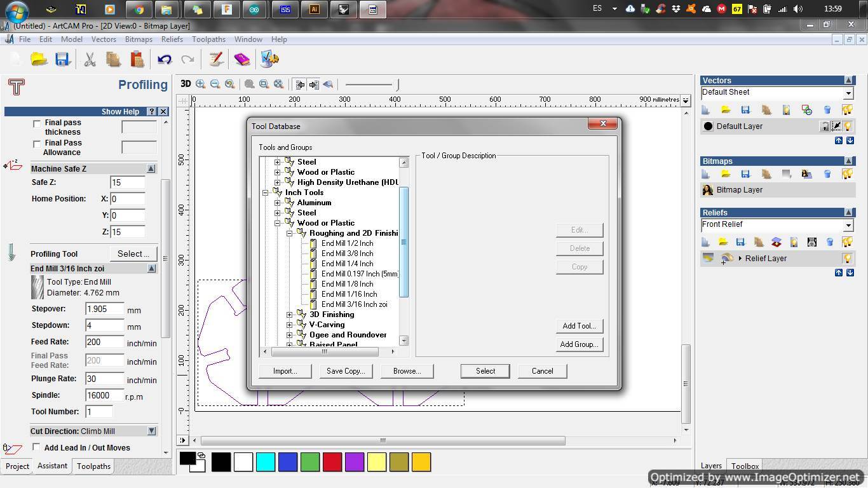
Task: Expand the 3D Finishing group
Action: [290, 315]
